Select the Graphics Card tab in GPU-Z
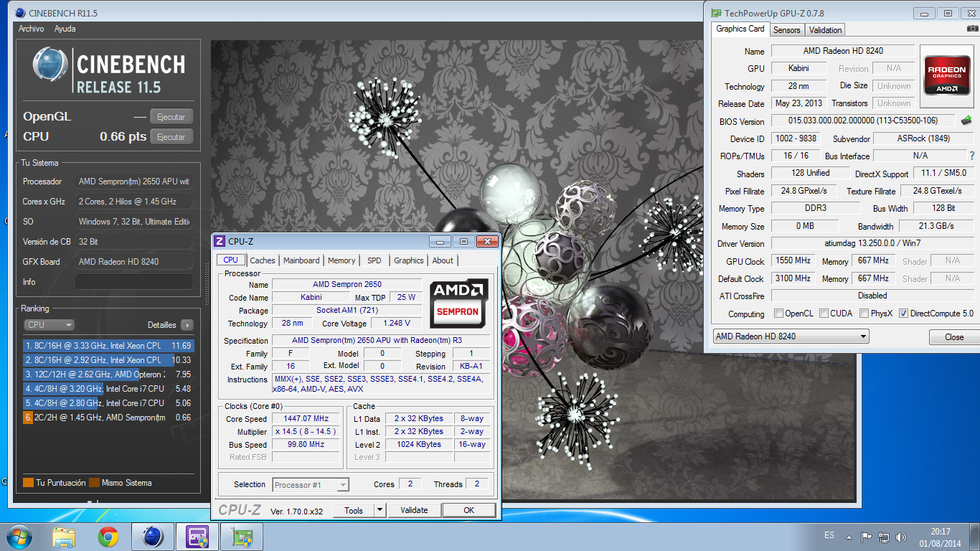 [740, 29]
